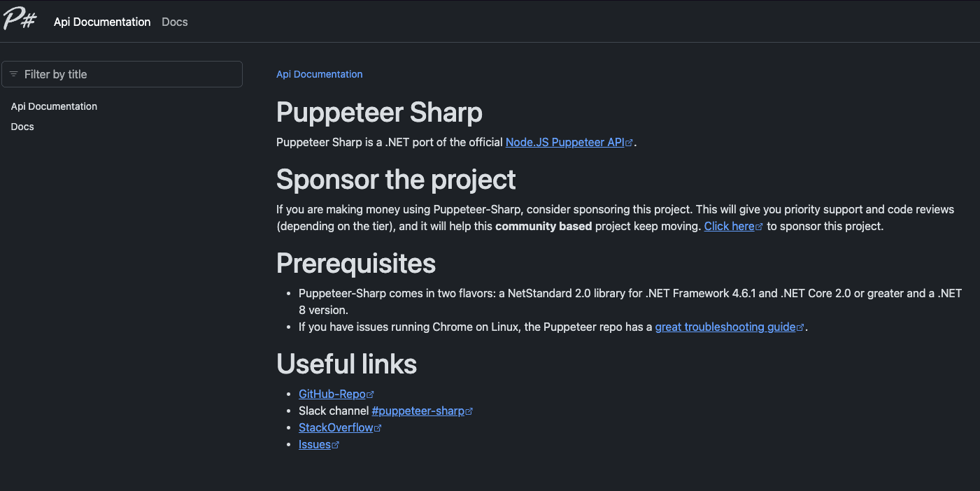Click the Filter by title input field
Screen dimensions: 980x491
(x=122, y=74)
